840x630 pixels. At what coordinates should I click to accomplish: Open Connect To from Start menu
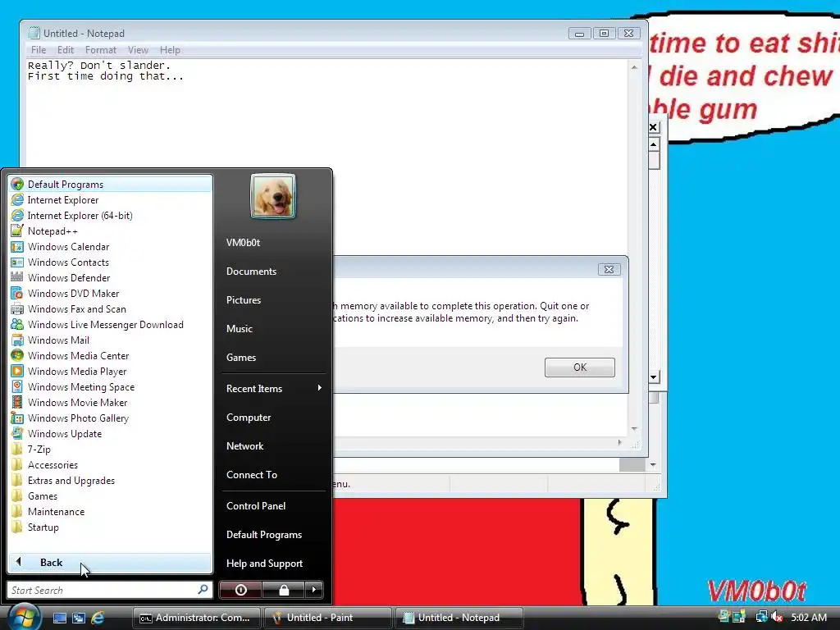(274, 475)
